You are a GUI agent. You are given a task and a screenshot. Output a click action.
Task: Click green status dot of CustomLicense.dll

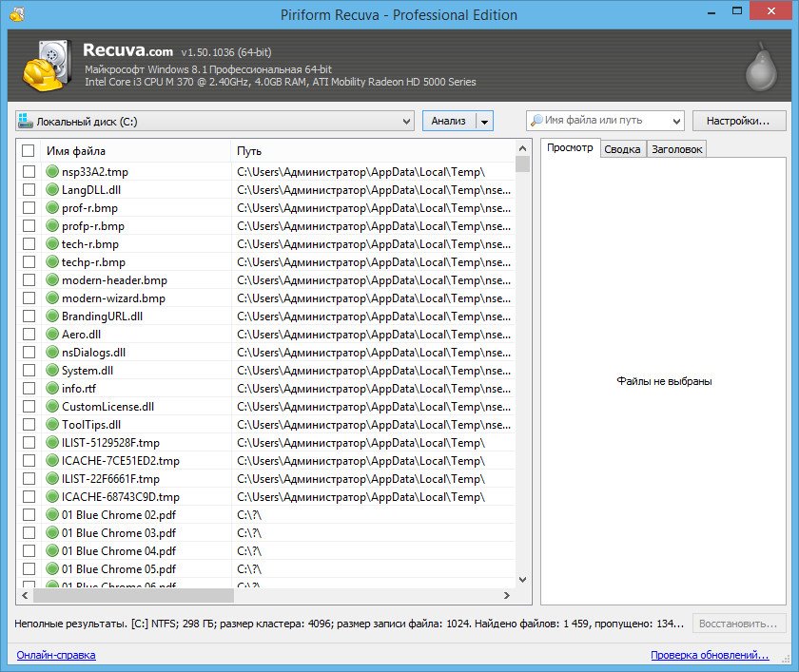point(52,406)
